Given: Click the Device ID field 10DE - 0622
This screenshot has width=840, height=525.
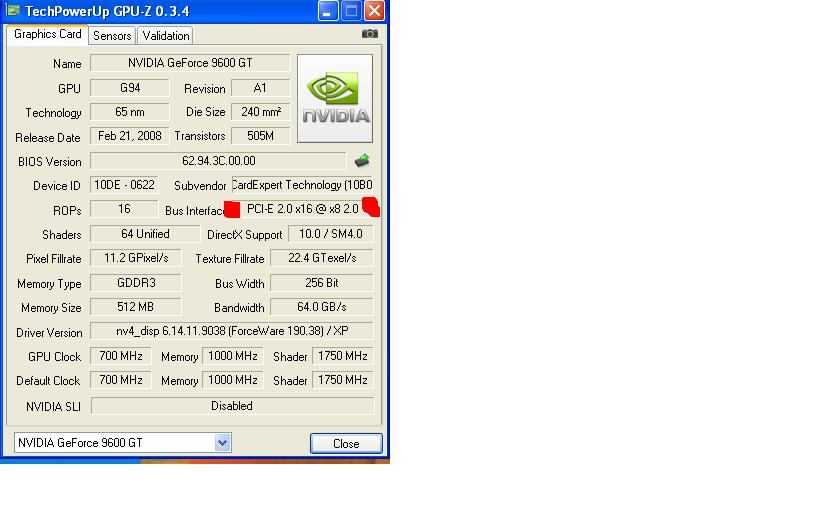Looking at the screenshot, I should [x=124, y=185].
